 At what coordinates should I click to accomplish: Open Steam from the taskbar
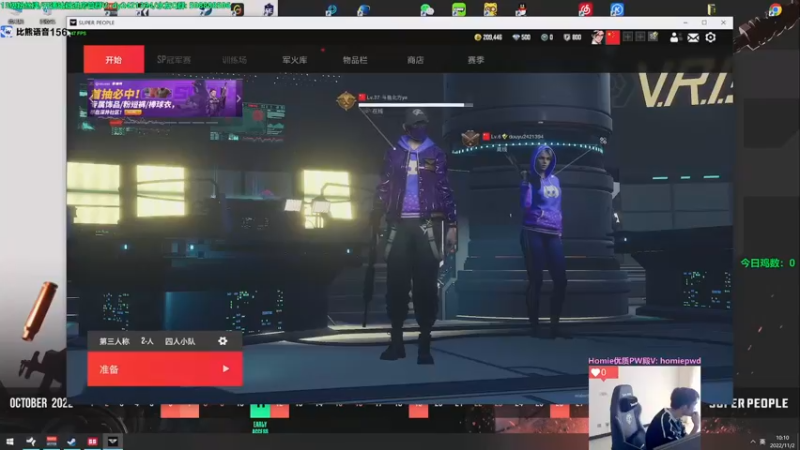point(72,441)
